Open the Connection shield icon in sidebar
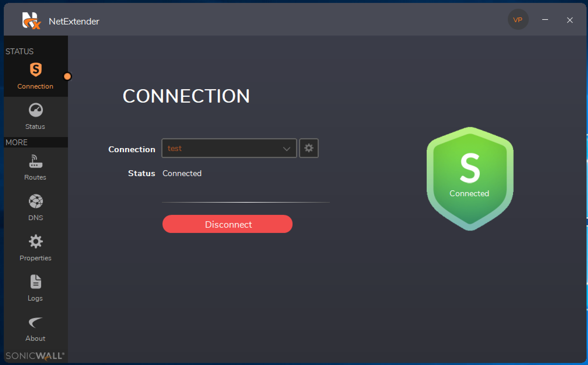 point(36,70)
